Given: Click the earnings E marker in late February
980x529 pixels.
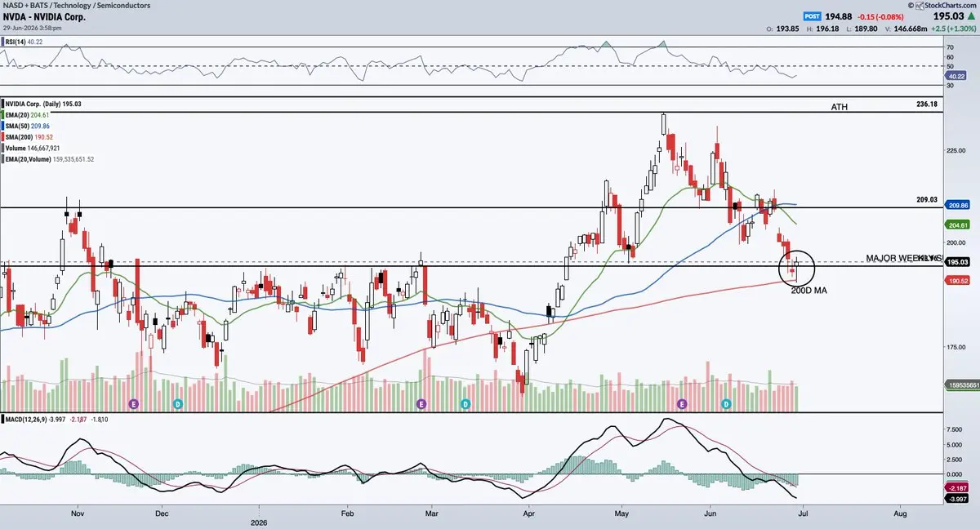Looking at the screenshot, I should (422, 404).
